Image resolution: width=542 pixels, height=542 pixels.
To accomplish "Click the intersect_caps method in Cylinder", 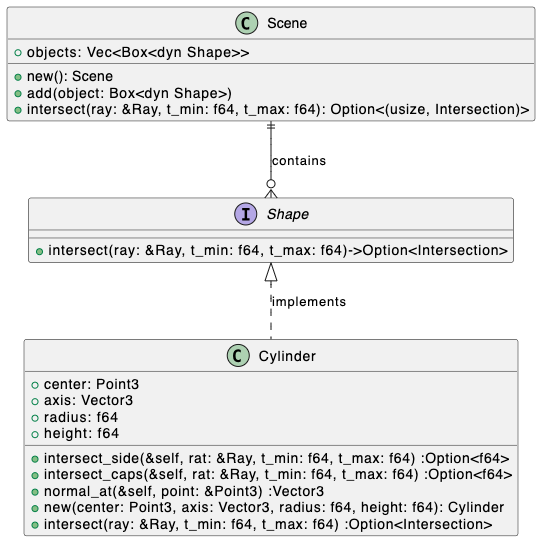I will tap(278, 474).
